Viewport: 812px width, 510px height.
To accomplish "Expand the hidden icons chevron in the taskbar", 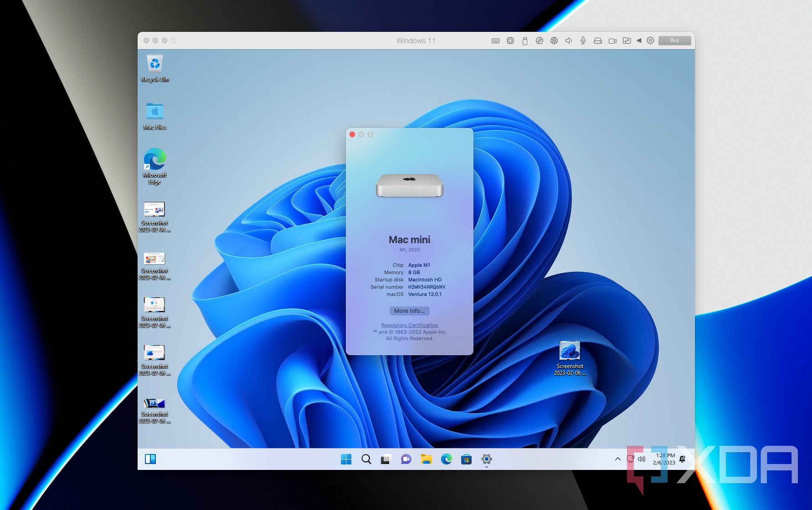I will point(617,459).
